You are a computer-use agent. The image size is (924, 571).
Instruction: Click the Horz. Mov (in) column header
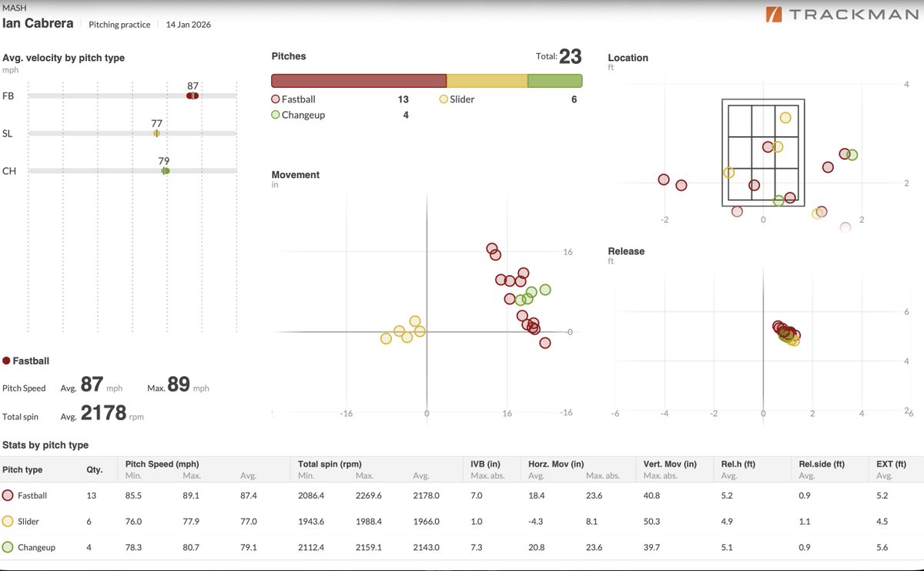(x=556, y=464)
